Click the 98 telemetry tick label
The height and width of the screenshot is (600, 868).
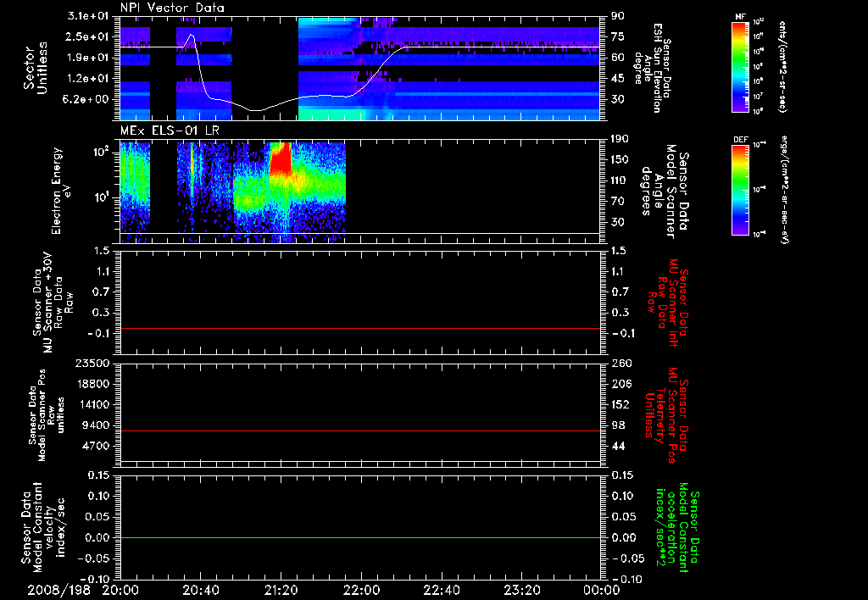[618, 425]
